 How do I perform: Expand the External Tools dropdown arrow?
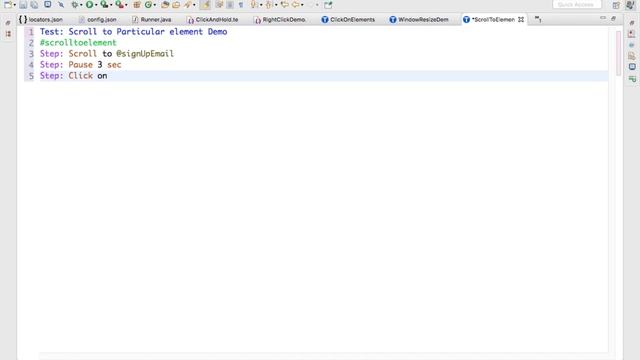click(x=126, y=5)
